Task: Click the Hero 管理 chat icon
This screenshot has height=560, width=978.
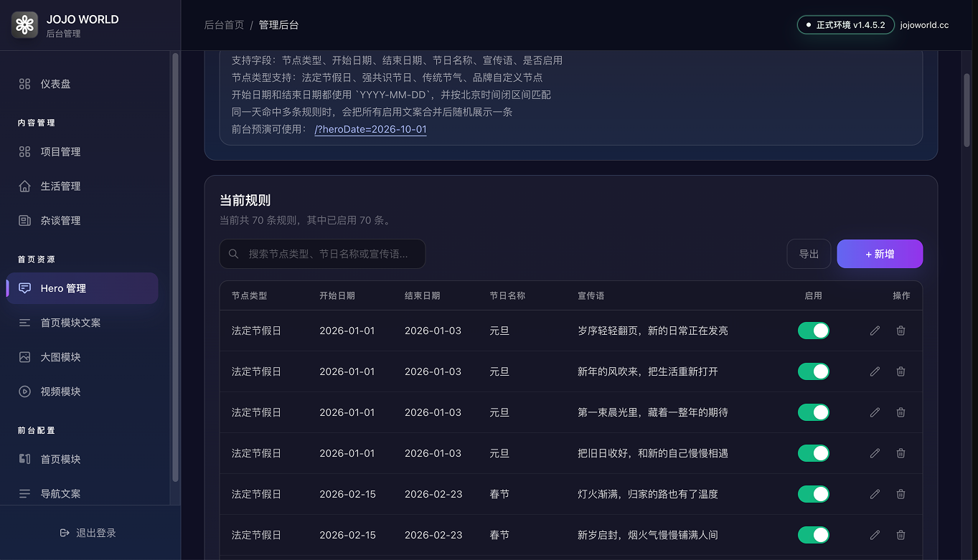Action: coord(24,288)
